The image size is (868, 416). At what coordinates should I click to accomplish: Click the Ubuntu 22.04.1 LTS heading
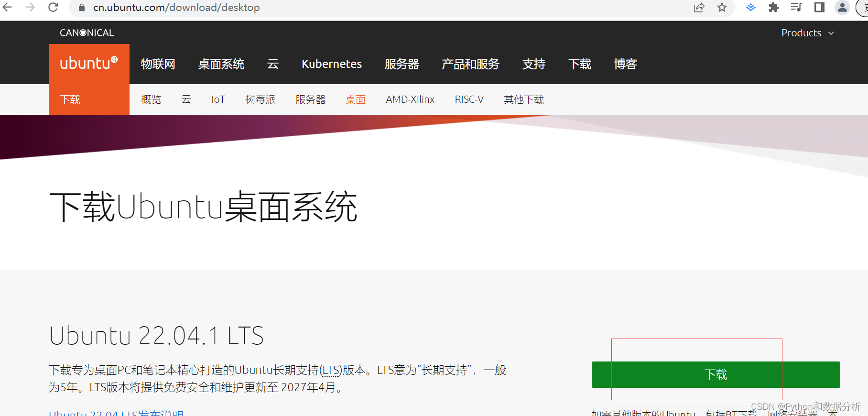156,335
